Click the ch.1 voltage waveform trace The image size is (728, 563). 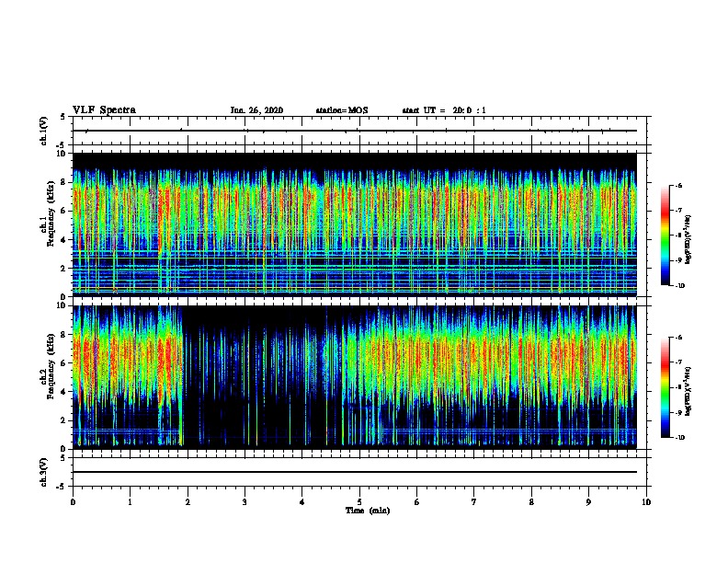point(355,131)
